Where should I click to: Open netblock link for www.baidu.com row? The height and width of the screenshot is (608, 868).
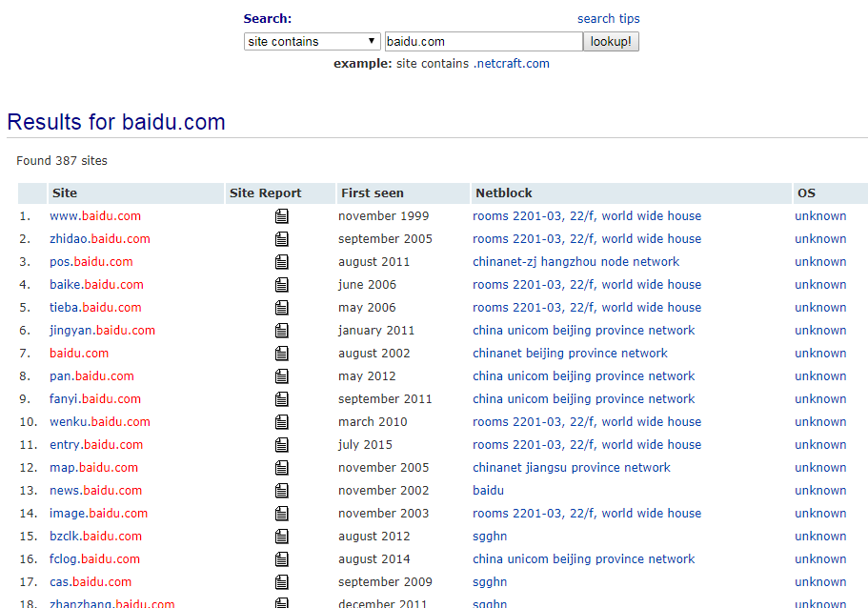(x=587, y=216)
